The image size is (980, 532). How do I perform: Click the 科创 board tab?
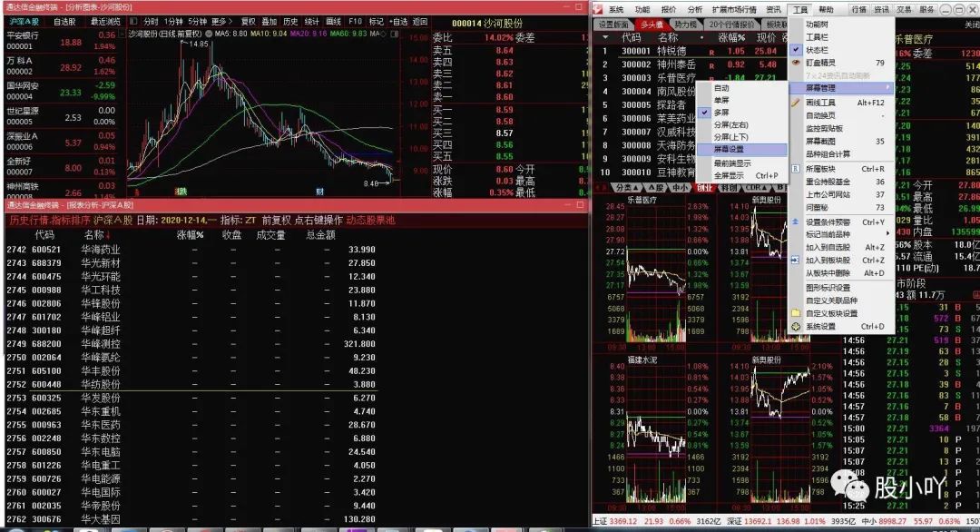[728, 188]
